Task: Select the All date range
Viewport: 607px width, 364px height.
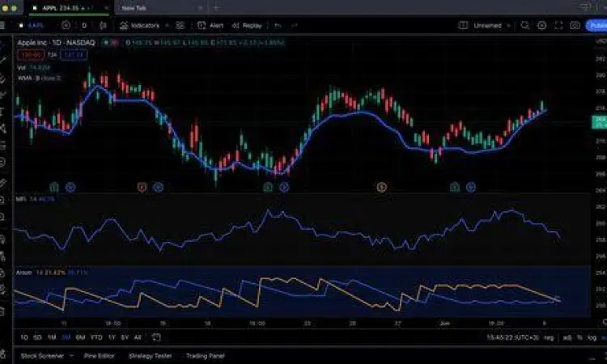Action: tap(138, 337)
